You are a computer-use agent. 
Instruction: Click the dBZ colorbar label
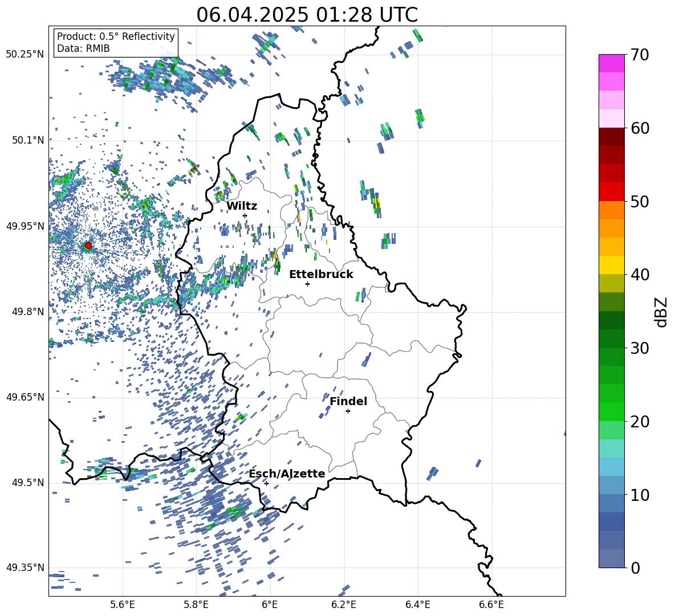pos(662,312)
